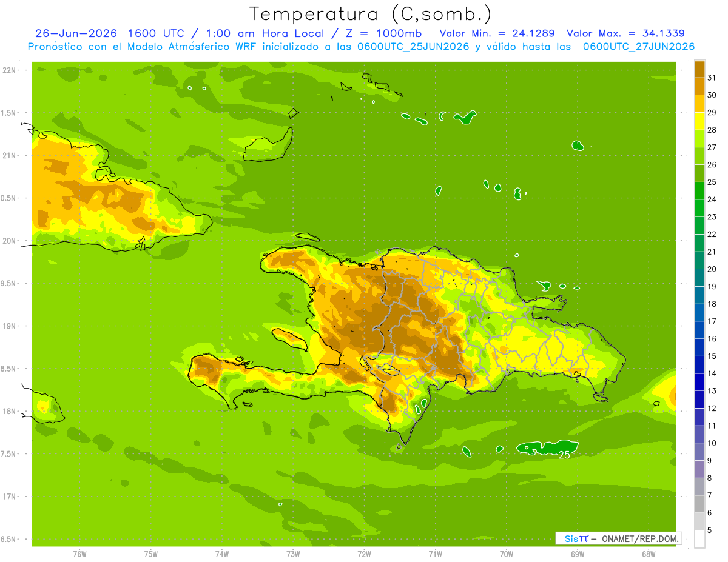Screen dimensions: 728x562
Task: Click the '74W' longitude label
Action: [221, 554]
